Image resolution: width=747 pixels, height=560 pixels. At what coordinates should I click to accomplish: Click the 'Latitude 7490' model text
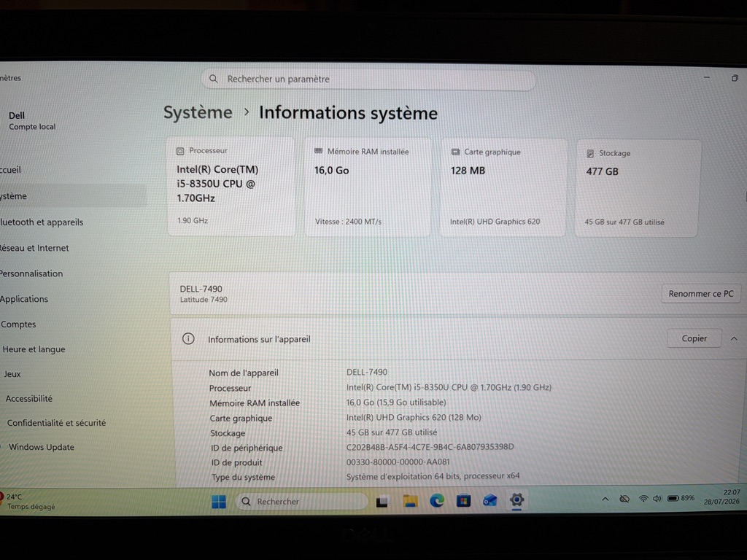[x=204, y=300]
